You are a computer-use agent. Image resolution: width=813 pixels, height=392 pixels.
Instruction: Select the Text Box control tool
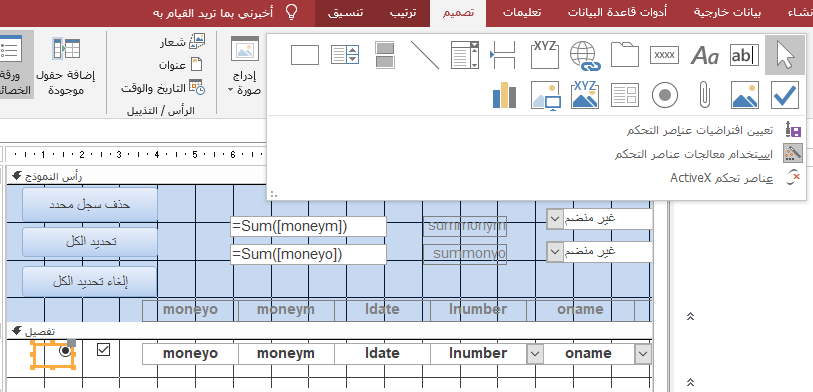click(744, 55)
